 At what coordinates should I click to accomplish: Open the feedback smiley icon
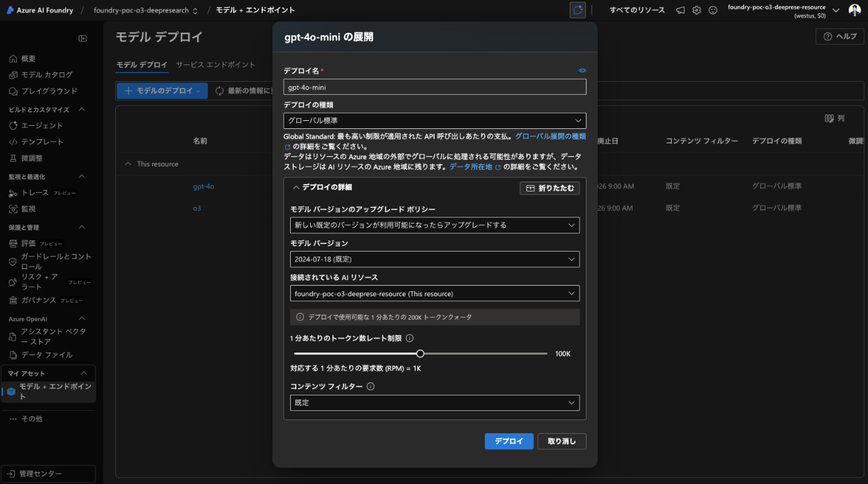[x=712, y=10]
